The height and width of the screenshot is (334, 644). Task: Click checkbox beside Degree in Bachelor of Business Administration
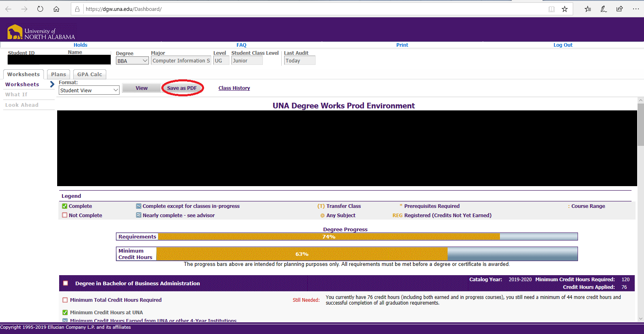[x=66, y=283]
